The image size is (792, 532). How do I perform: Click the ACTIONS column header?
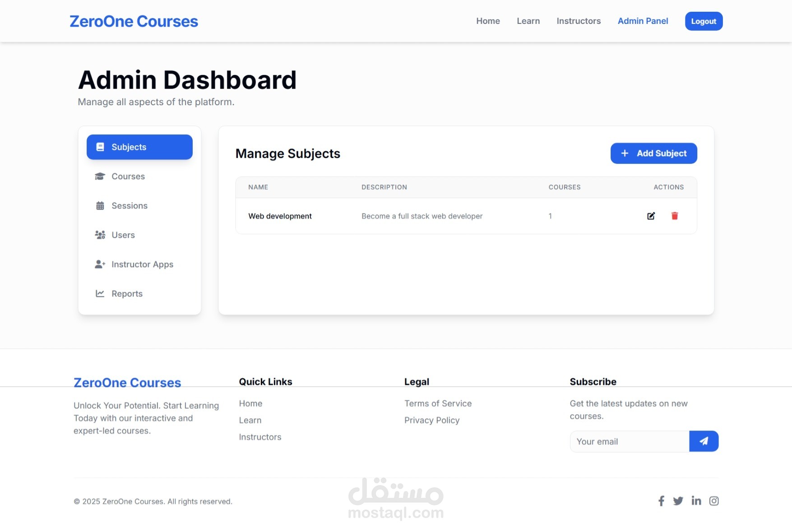tap(668, 187)
